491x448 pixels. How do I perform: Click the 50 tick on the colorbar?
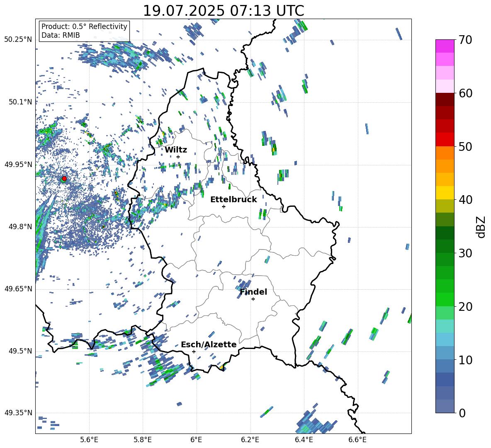[x=465, y=146]
